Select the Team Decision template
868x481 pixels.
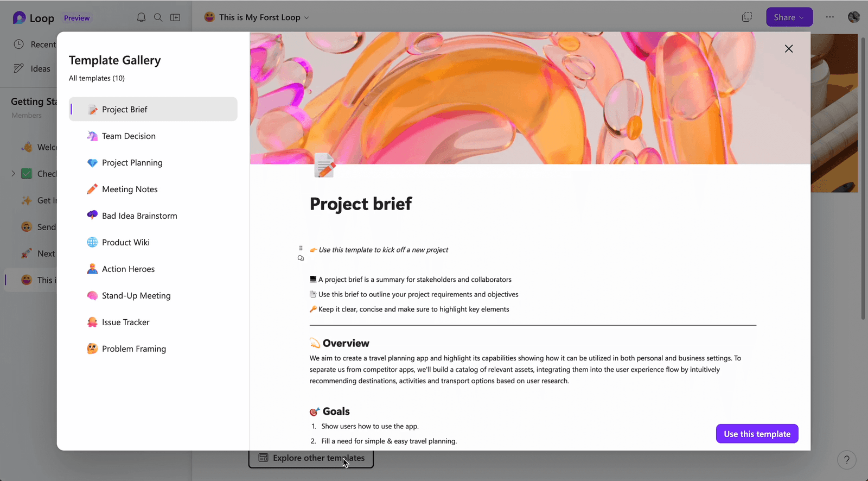tap(128, 136)
